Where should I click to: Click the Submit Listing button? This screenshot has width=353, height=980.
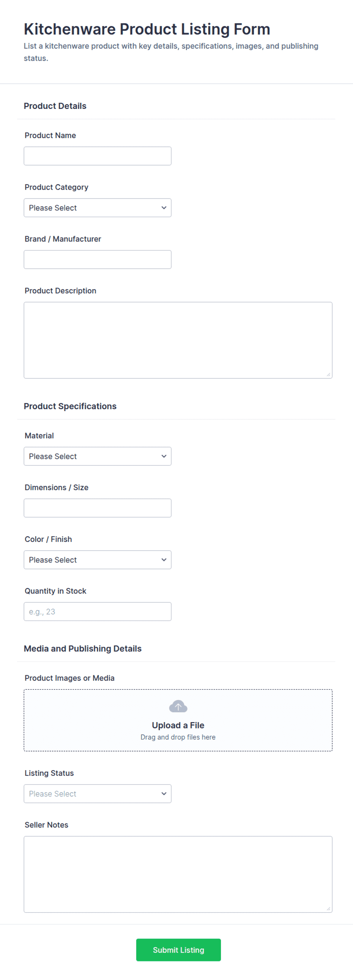[x=178, y=950]
